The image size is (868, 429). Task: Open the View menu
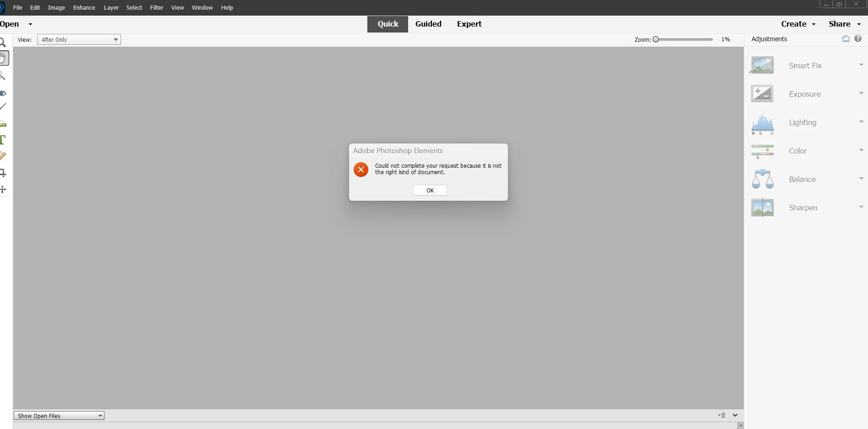pos(177,8)
